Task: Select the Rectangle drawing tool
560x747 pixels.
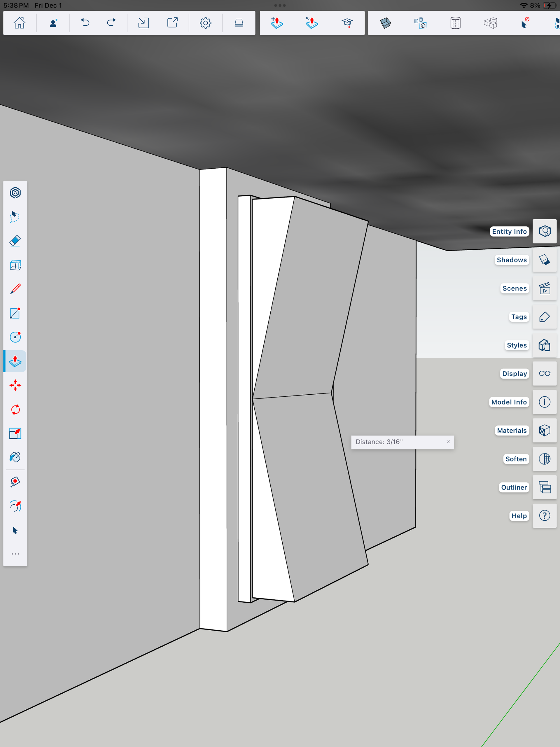Action: tap(15, 313)
